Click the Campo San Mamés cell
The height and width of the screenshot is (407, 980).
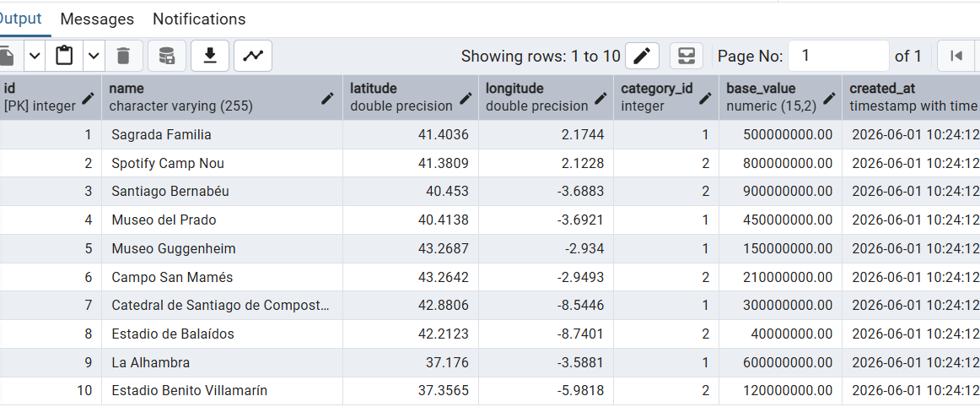222,278
